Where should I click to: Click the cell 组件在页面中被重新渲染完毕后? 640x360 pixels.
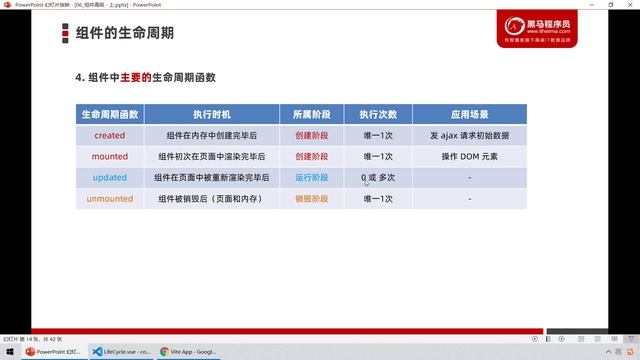(211, 178)
